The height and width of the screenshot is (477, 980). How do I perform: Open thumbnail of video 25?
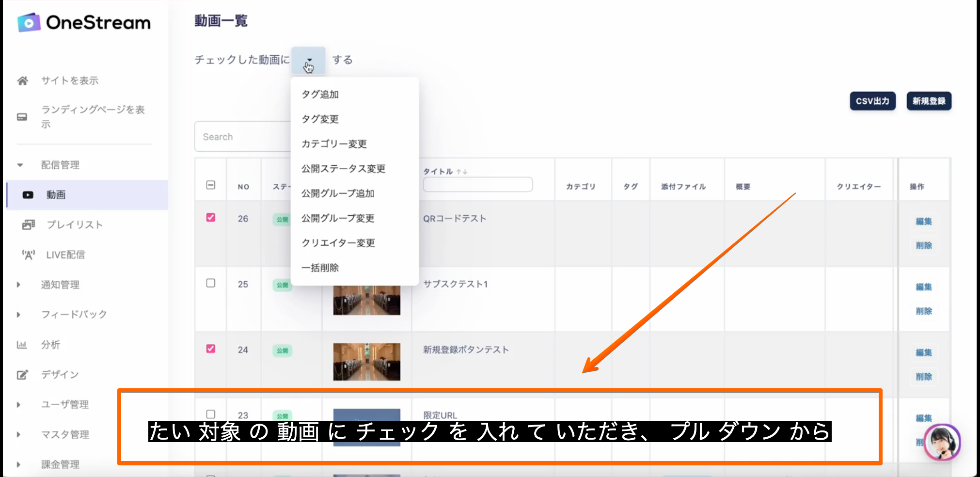[367, 301]
